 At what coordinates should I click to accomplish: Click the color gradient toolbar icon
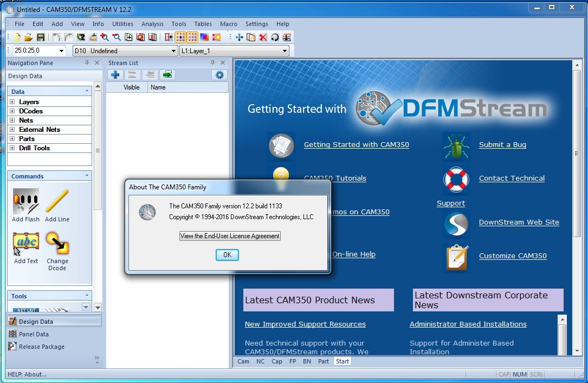point(204,37)
